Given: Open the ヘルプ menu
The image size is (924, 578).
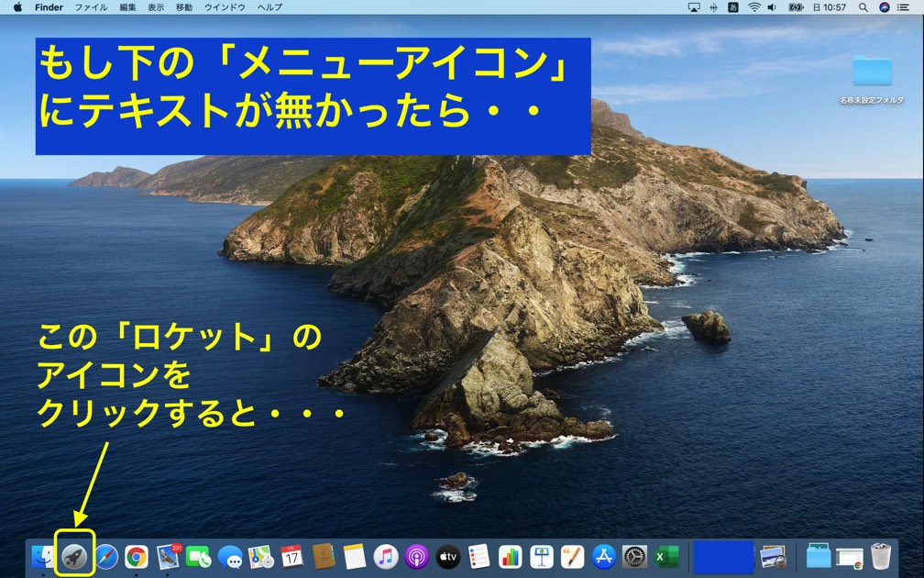Looking at the screenshot, I should tap(269, 7).
